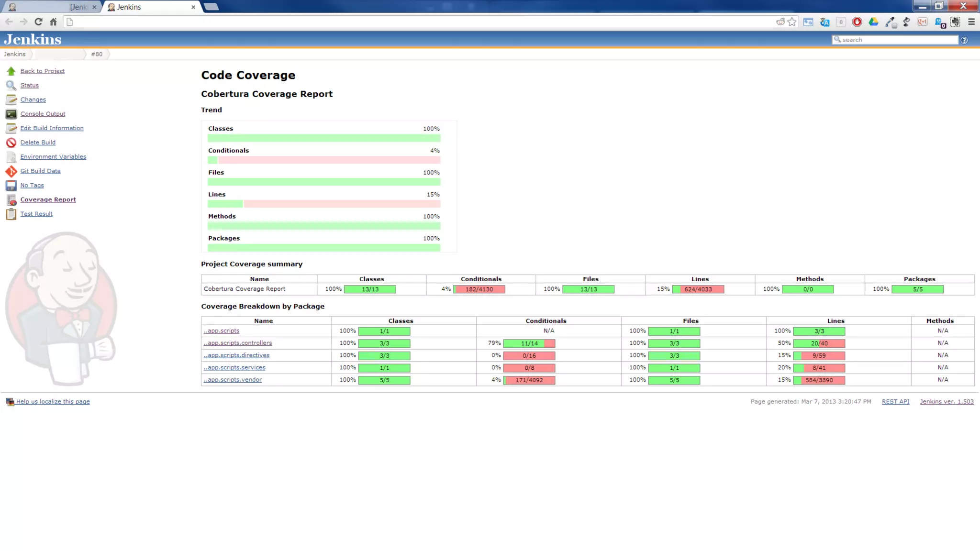Click the Test Result clipboard icon
This screenshot has width=980, height=551.
(11, 214)
